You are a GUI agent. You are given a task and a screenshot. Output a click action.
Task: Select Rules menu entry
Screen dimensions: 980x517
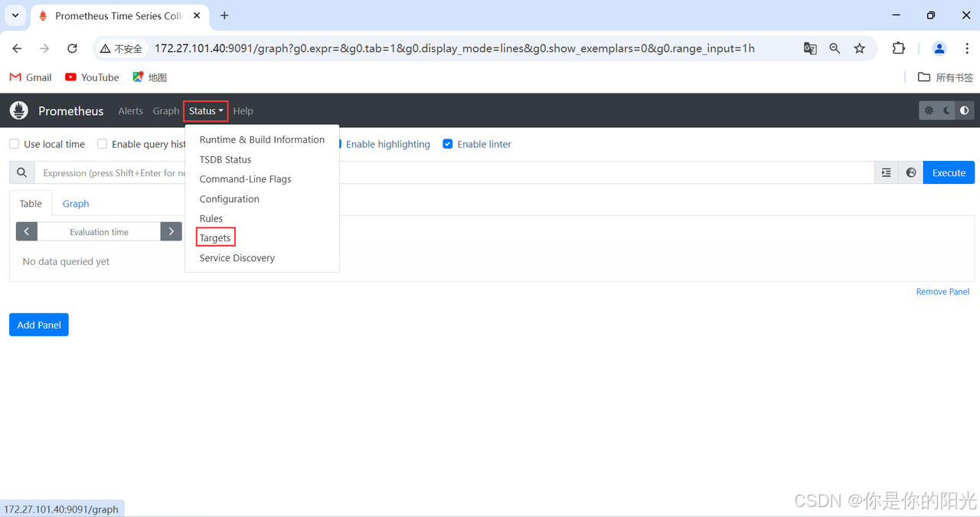click(x=262, y=218)
